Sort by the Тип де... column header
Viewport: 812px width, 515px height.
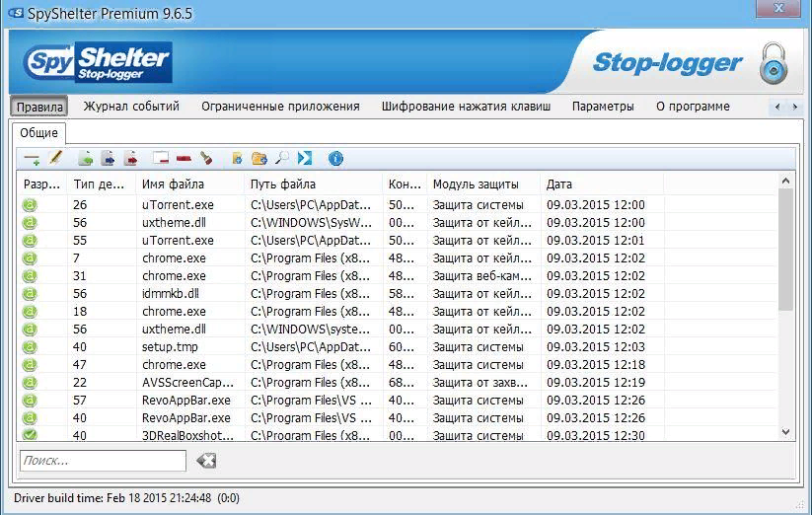[x=102, y=184]
